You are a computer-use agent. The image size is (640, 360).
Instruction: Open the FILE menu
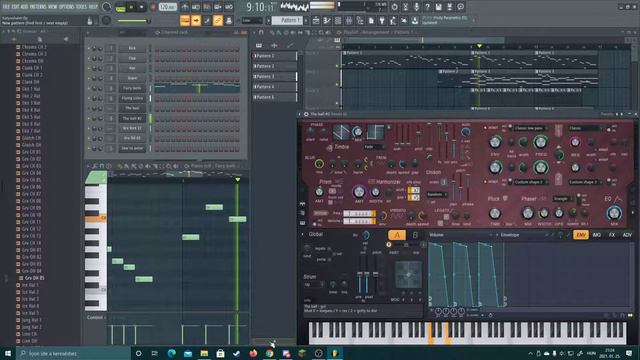tap(6, 7)
